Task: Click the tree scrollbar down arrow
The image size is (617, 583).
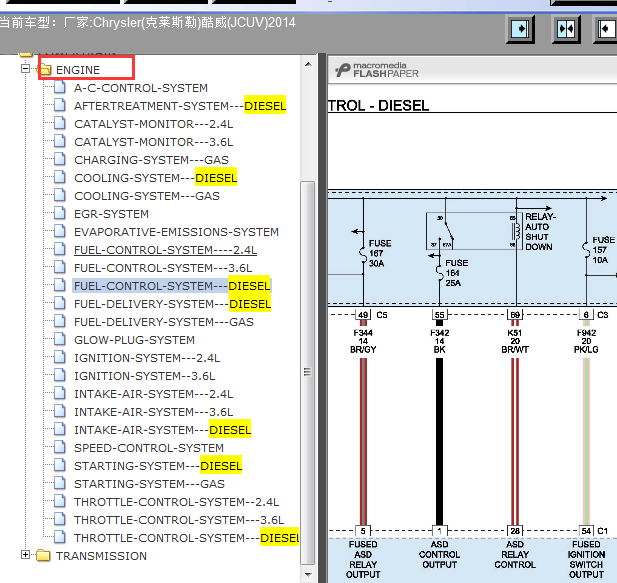Action: coord(308,575)
